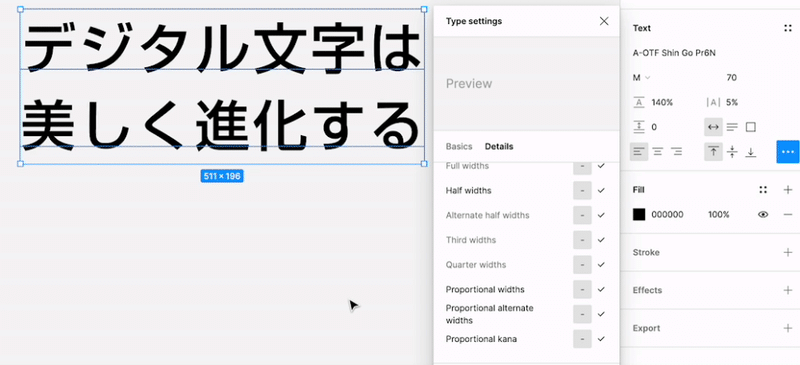Select fixed size text box icon
The width and height of the screenshot is (800, 365).
coord(751,127)
